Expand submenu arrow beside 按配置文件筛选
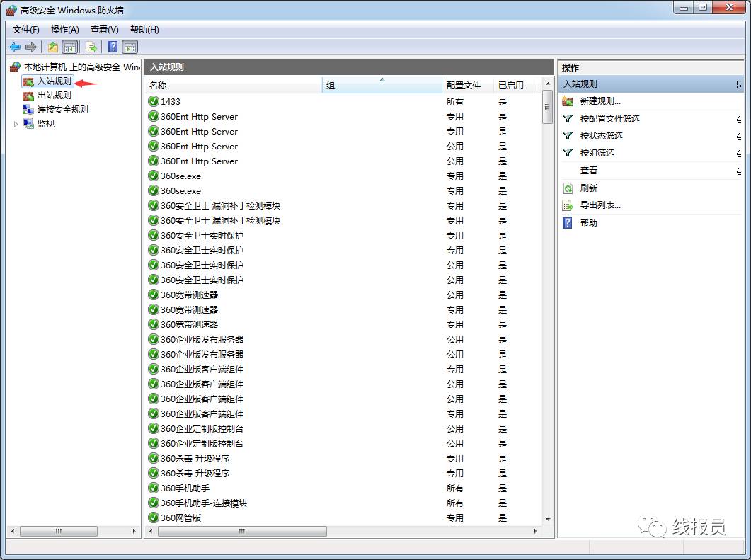 point(738,119)
